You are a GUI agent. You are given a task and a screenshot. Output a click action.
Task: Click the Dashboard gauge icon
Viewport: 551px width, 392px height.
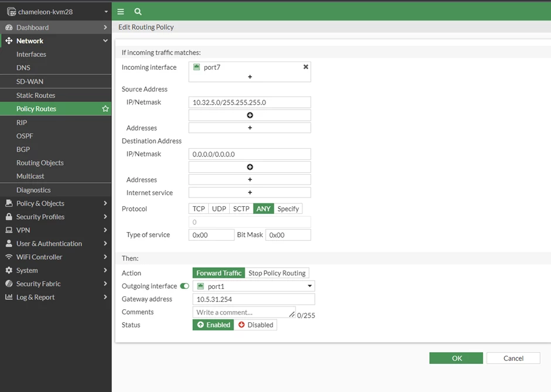coord(9,28)
